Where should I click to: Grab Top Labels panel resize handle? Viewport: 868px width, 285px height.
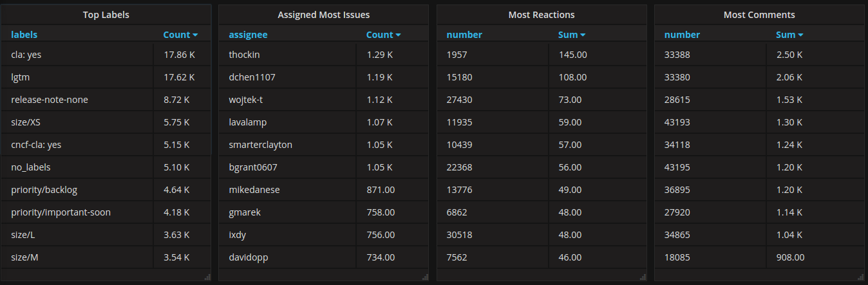[x=207, y=277]
